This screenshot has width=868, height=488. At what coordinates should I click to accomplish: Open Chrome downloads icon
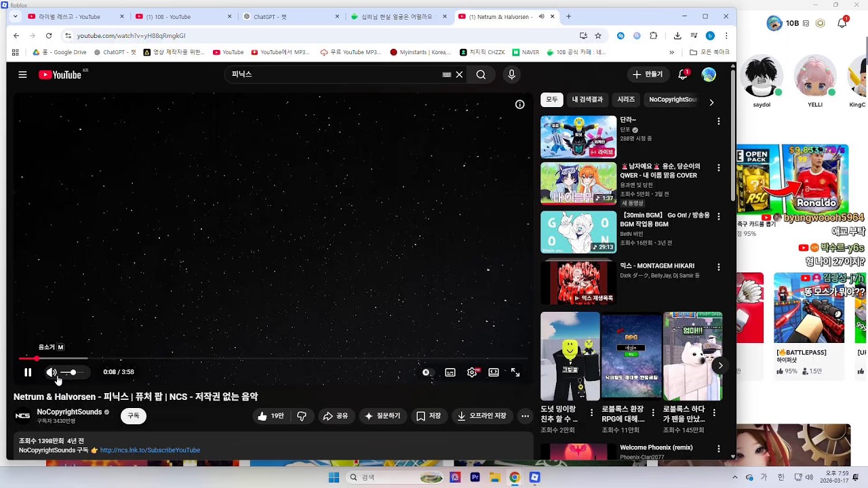pyautogui.click(x=677, y=35)
